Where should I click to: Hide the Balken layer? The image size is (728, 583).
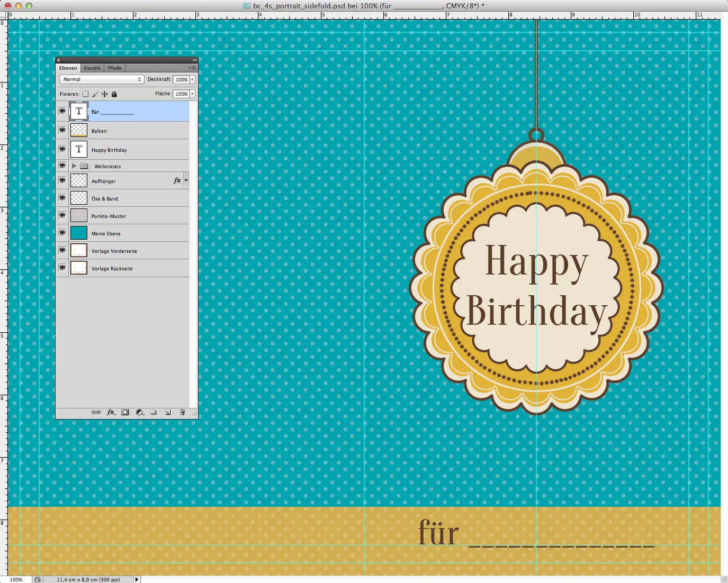[x=62, y=130]
